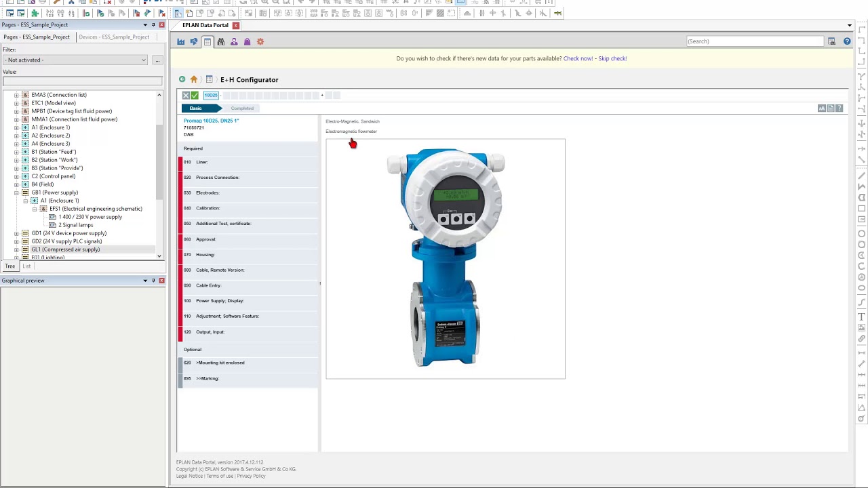Open the purple user account icon
Image resolution: width=868 pixels, height=488 pixels.
click(234, 42)
